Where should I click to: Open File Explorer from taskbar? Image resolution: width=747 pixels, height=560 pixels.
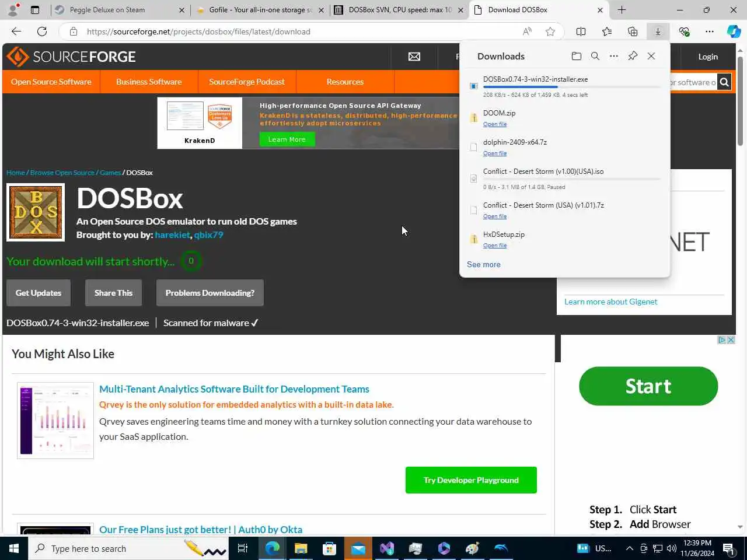pos(301,548)
